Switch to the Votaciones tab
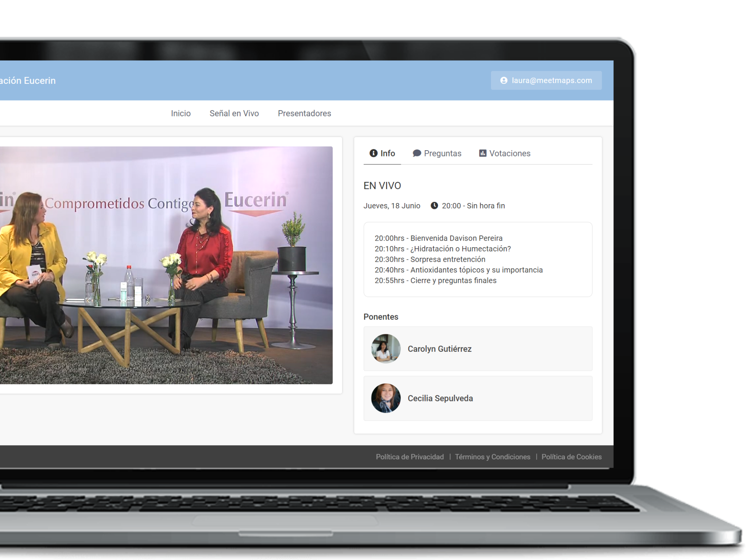Image resolution: width=747 pixels, height=560 pixels. pyautogui.click(x=505, y=153)
